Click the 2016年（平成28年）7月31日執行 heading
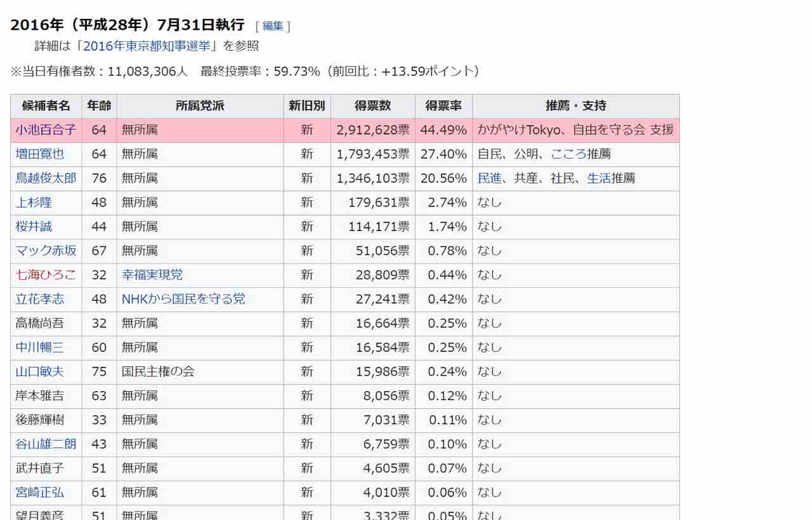Screen dimensions: 812x520 (128, 25)
